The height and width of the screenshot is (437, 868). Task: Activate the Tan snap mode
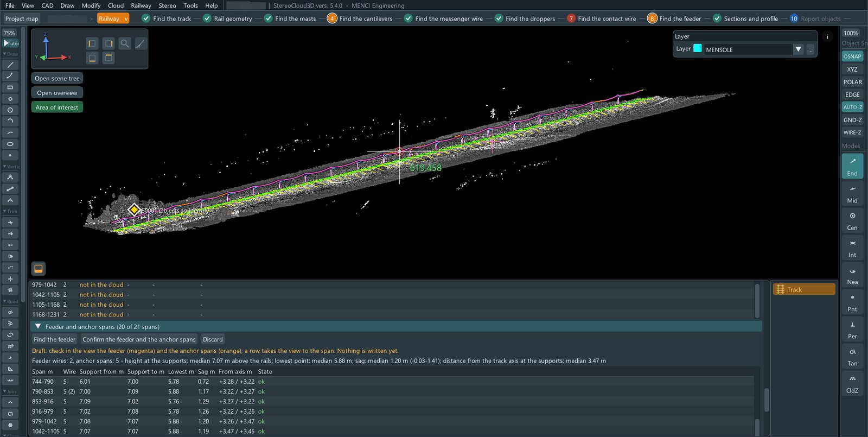coord(852,356)
